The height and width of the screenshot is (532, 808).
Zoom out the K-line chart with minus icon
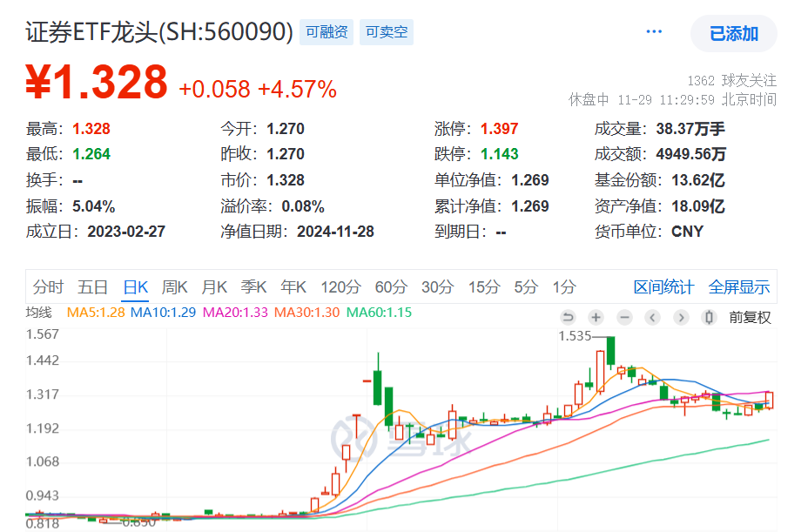pos(624,317)
